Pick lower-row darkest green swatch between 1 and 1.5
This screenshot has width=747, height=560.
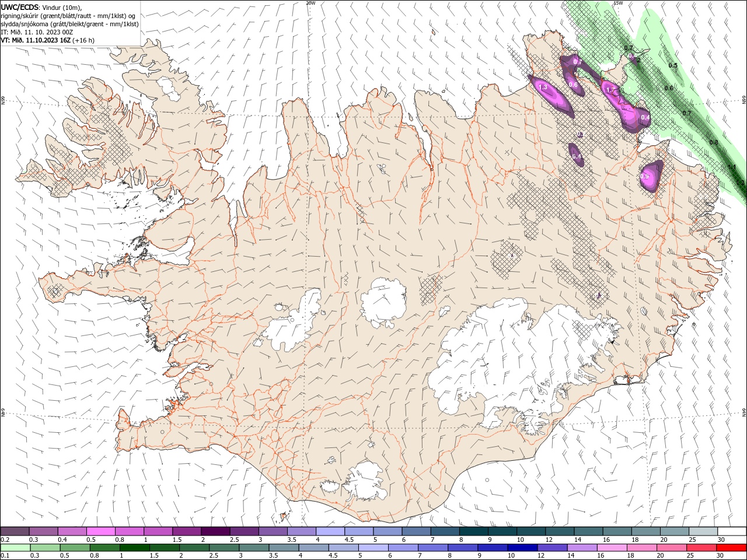click(x=134, y=548)
